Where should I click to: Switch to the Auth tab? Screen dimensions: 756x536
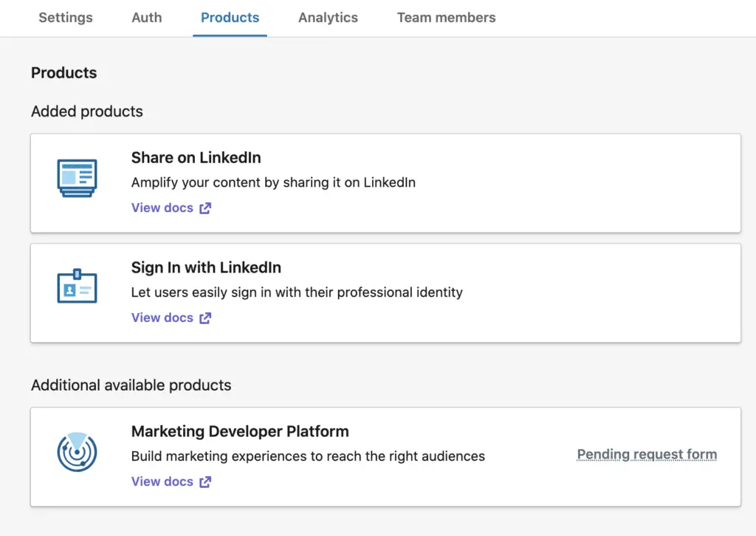(147, 18)
